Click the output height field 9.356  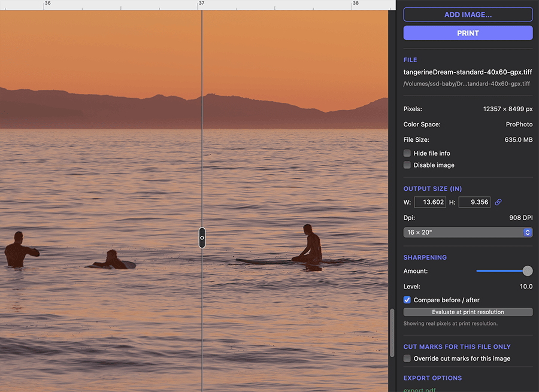coord(474,202)
